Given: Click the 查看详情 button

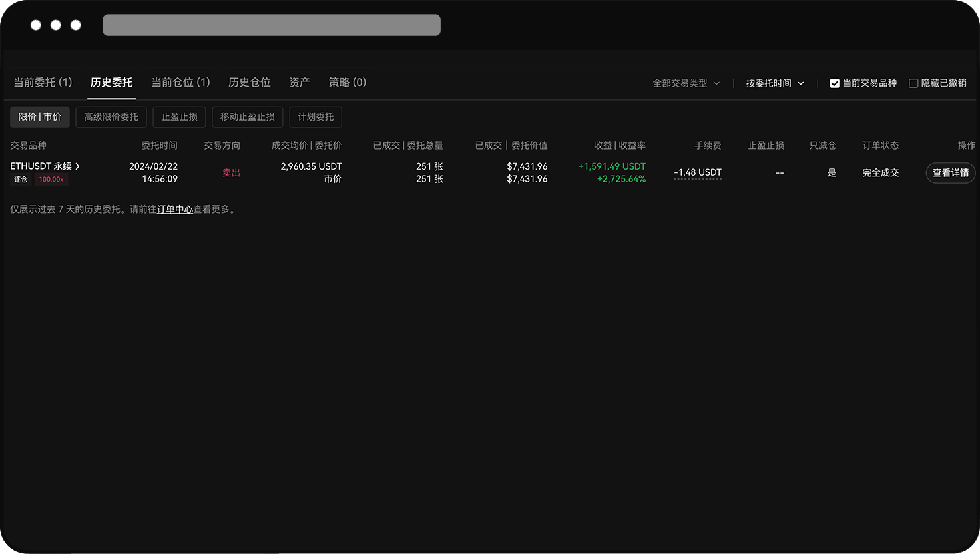Looking at the screenshot, I should click(x=950, y=172).
